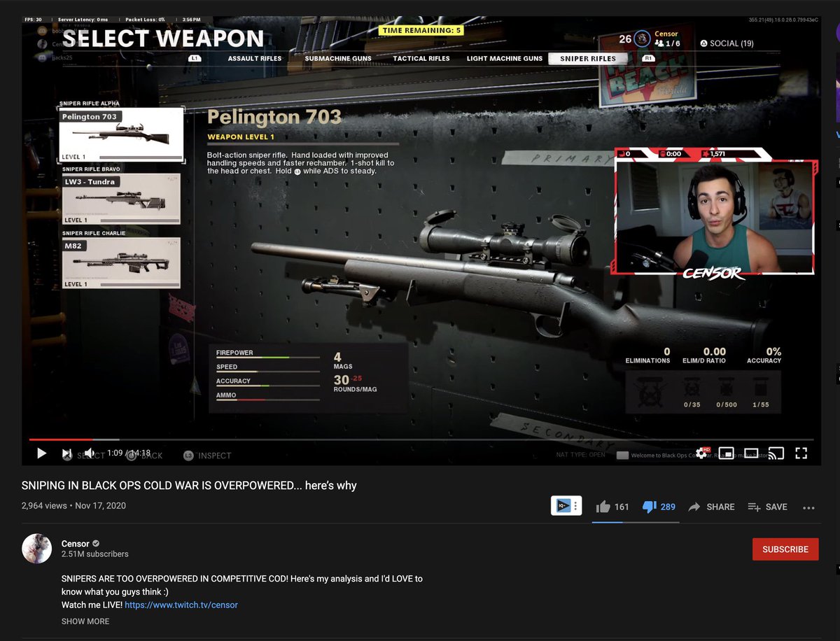Choose the M82 weapon card
This screenshot has width=840, height=641.
click(x=120, y=263)
